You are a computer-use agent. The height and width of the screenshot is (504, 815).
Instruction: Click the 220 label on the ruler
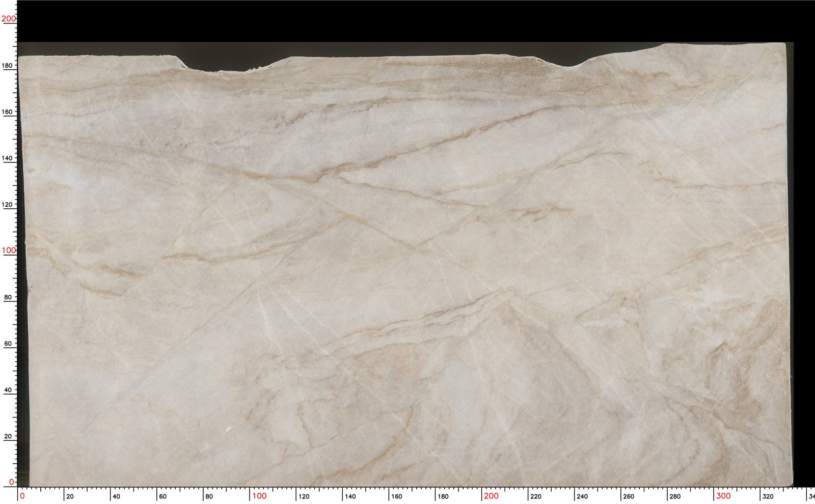(535, 496)
